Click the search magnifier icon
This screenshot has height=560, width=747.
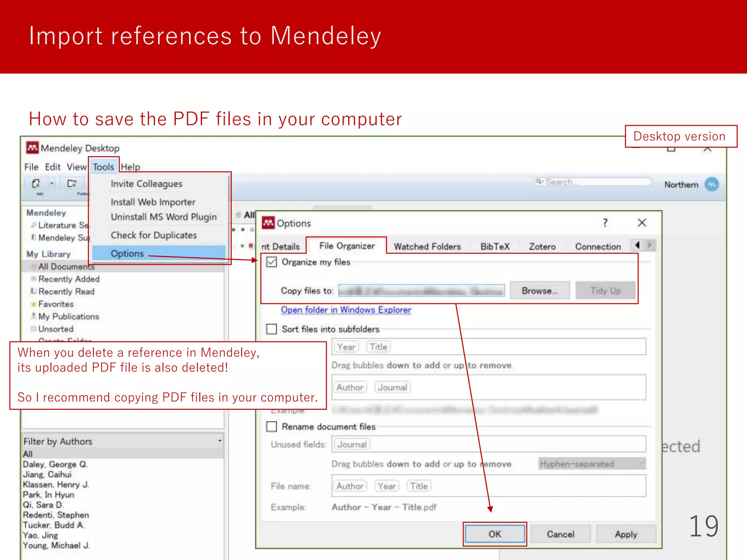[x=539, y=182]
